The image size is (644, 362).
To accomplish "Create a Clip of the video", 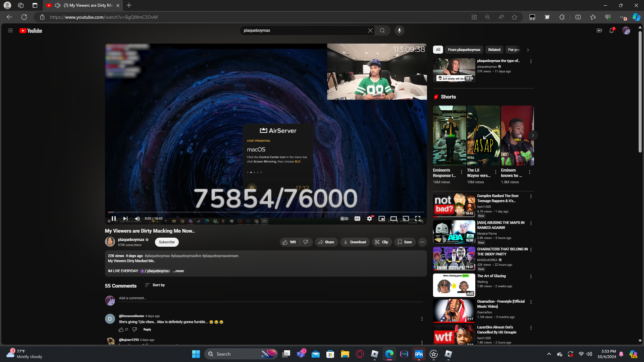I will pyautogui.click(x=382, y=242).
